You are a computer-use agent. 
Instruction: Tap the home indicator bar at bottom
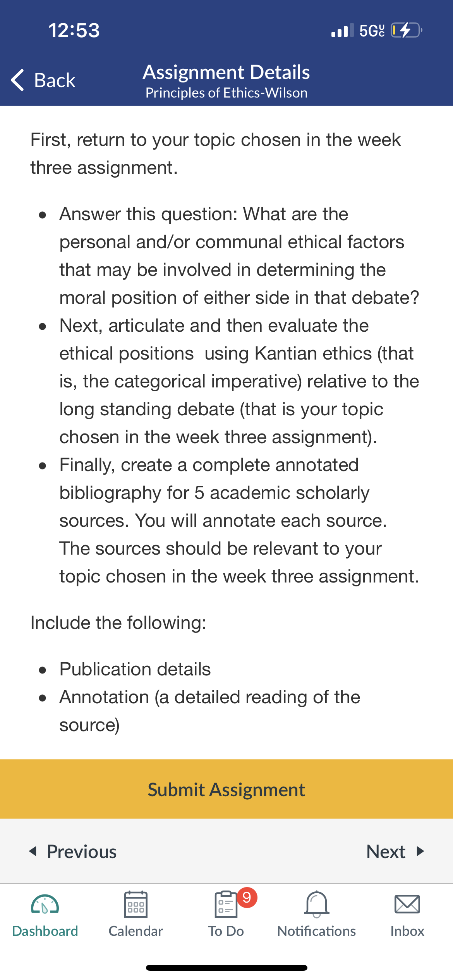pos(226,968)
